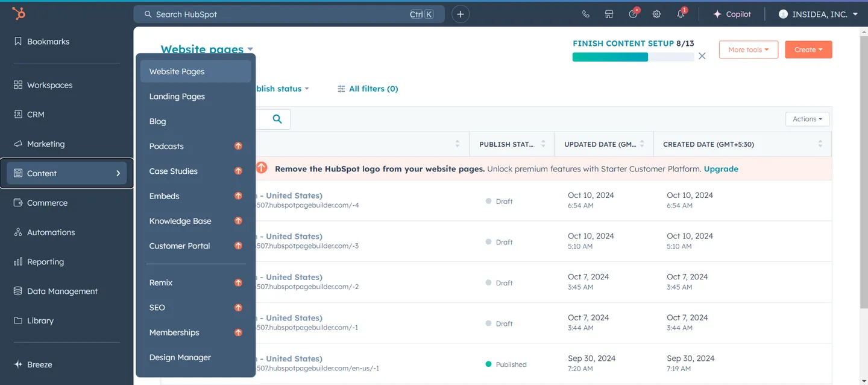Image resolution: width=868 pixels, height=385 pixels.
Task: Click the Published status cell
Action: (x=506, y=364)
